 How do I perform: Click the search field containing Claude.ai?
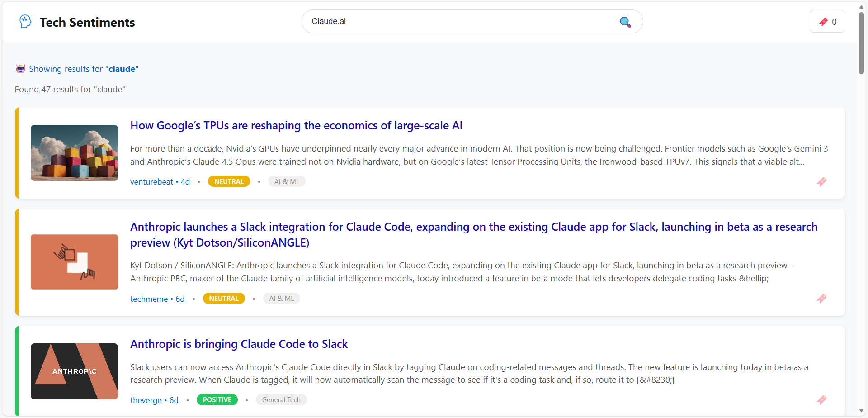pos(461,22)
